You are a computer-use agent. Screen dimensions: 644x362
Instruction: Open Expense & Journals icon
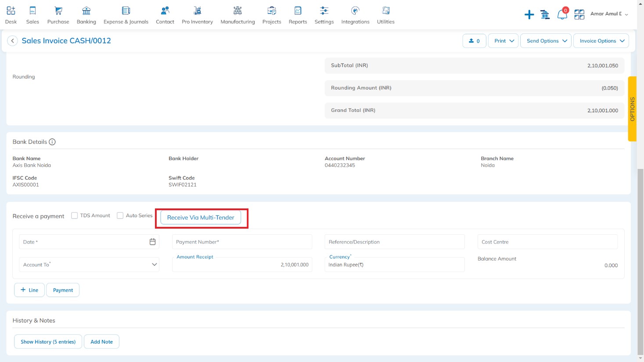[126, 11]
